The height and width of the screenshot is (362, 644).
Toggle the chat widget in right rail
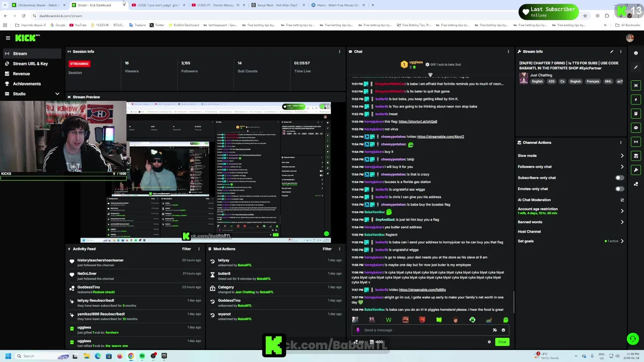click(636, 128)
